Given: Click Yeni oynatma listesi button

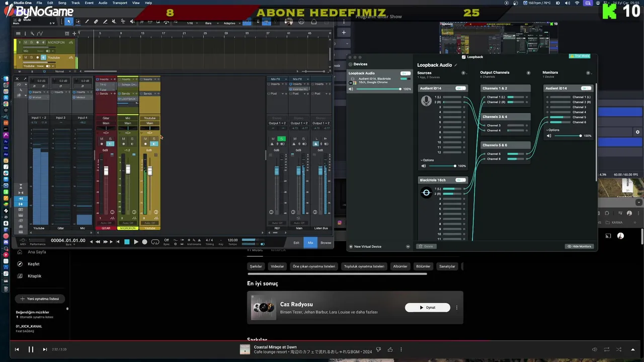Looking at the screenshot, I should (x=40, y=299).
